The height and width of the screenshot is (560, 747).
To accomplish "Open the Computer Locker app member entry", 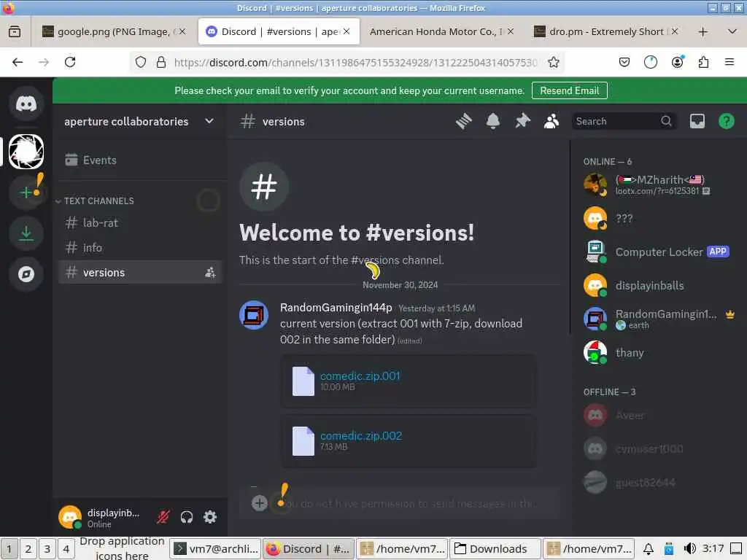I will [x=659, y=252].
